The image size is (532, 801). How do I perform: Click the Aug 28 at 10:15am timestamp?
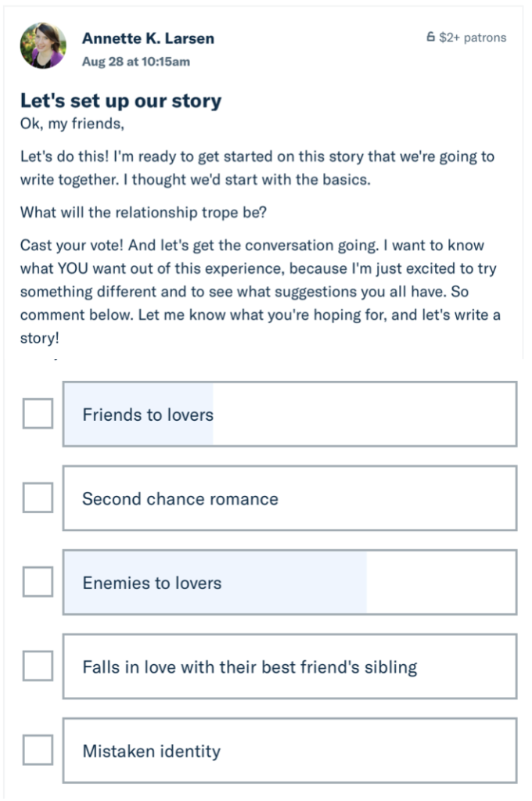tap(136, 62)
